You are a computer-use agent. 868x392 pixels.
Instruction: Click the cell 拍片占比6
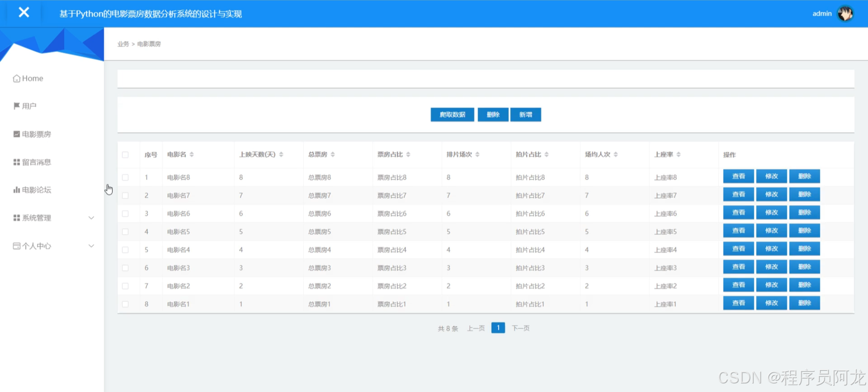(x=530, y=214)
